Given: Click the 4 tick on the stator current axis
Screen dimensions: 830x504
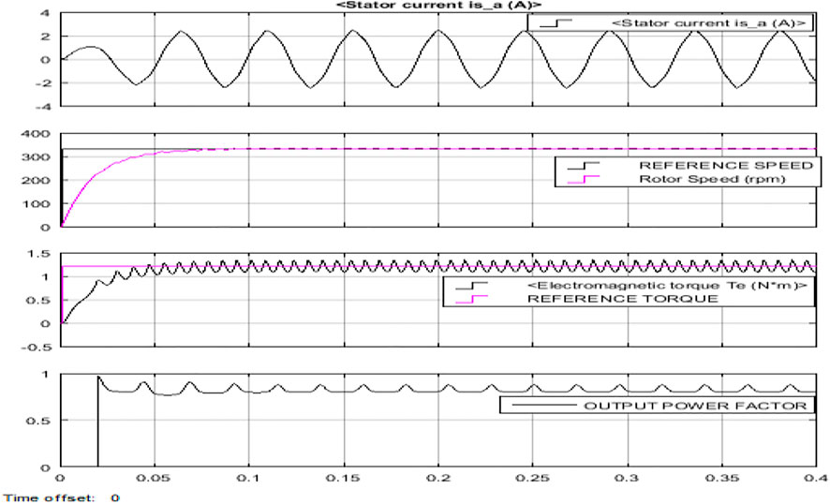Looking at the screenshot, I should pyautogui.click(x=46, y=13).
